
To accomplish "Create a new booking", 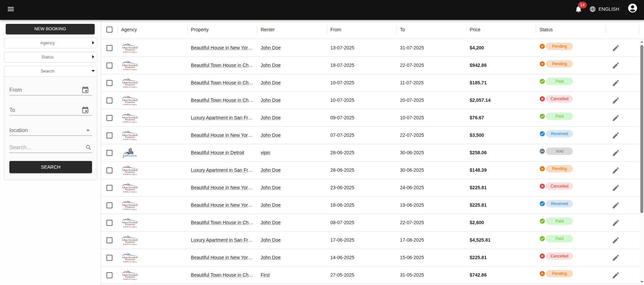I will [x=50, y=29].
